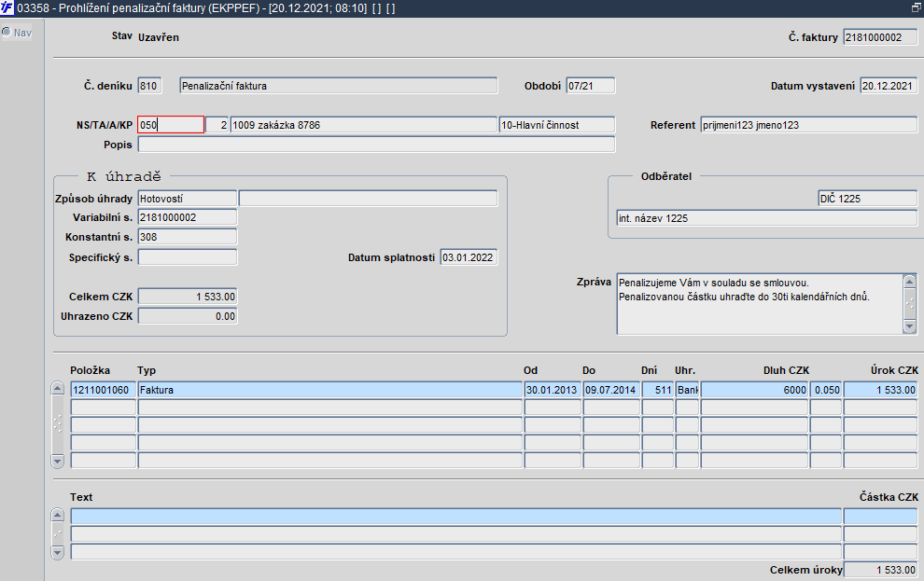
Task: Click the NS/TA/A/KP field containing 050
Action: tap(171, 125)
